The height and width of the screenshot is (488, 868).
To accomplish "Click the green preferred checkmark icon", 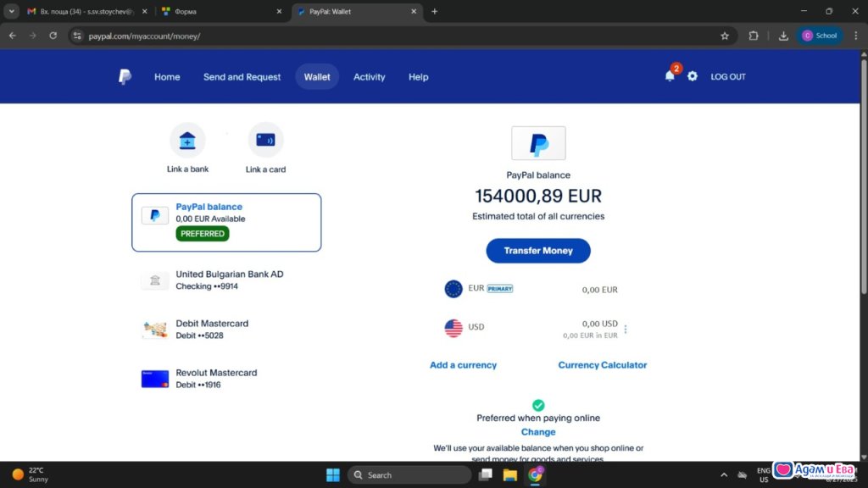I will click(538, 405).
